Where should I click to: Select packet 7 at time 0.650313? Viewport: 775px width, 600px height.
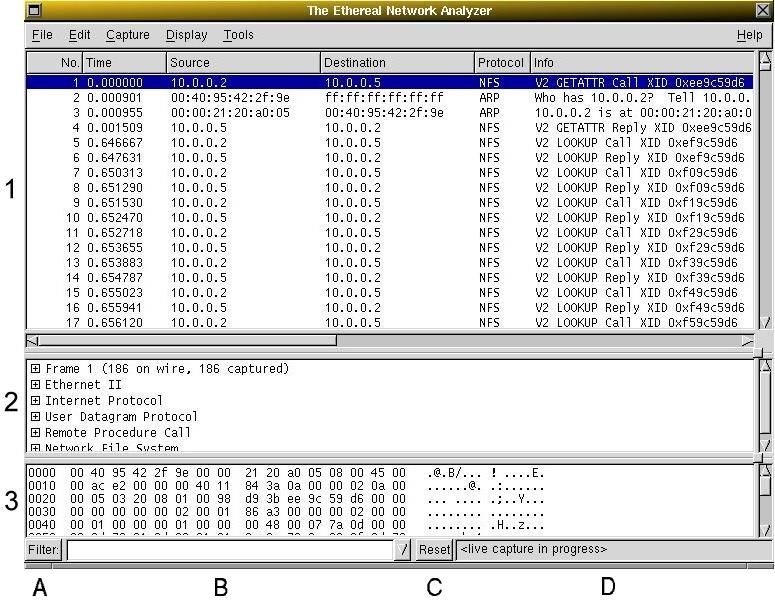(x=389, y=172)
